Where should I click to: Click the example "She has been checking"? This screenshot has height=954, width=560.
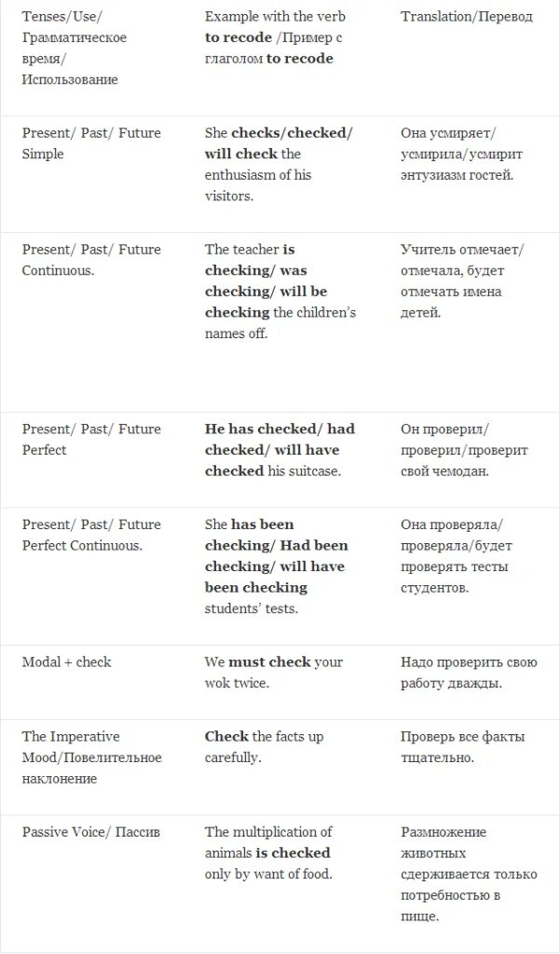click(276, 566)
